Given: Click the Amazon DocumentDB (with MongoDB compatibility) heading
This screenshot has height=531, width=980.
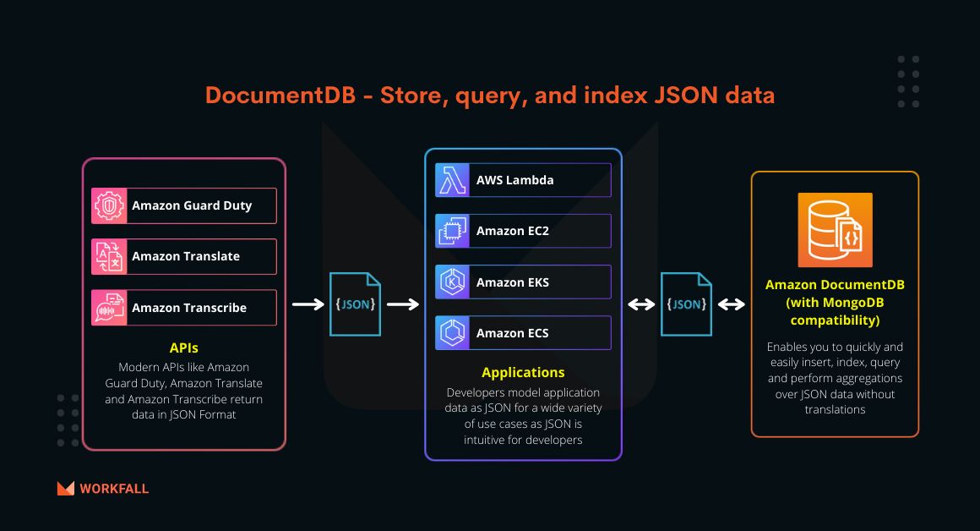Looking at the screenshot, I should click(835, 302).
